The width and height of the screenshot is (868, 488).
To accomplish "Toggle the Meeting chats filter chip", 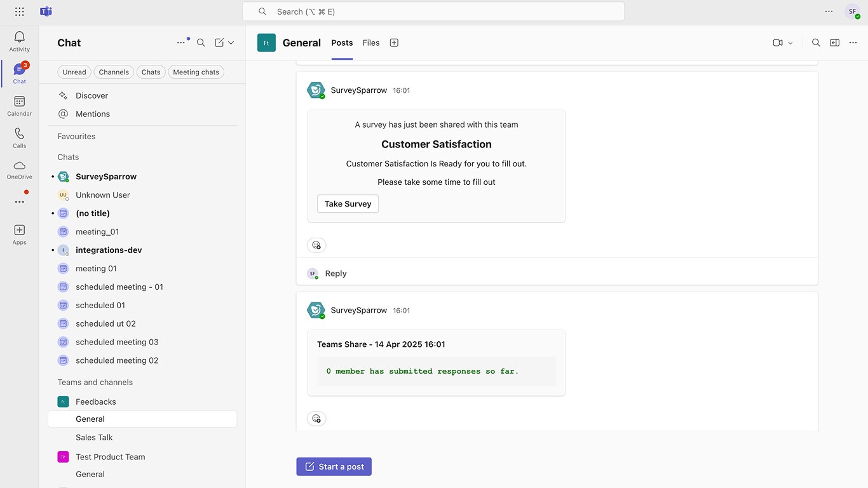I will (x=196, y=72).
